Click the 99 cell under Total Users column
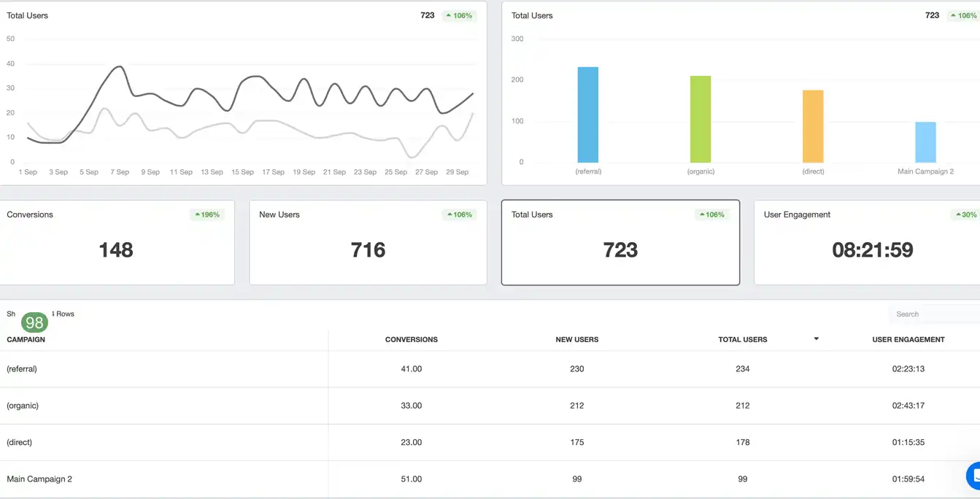The width and height of the screenshot is (980, 499). (743, 479)
